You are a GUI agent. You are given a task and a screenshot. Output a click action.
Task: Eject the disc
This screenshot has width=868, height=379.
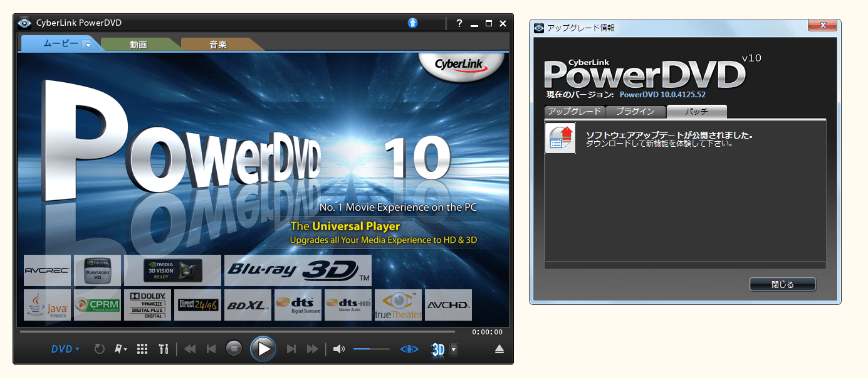(x=499, y=349)
